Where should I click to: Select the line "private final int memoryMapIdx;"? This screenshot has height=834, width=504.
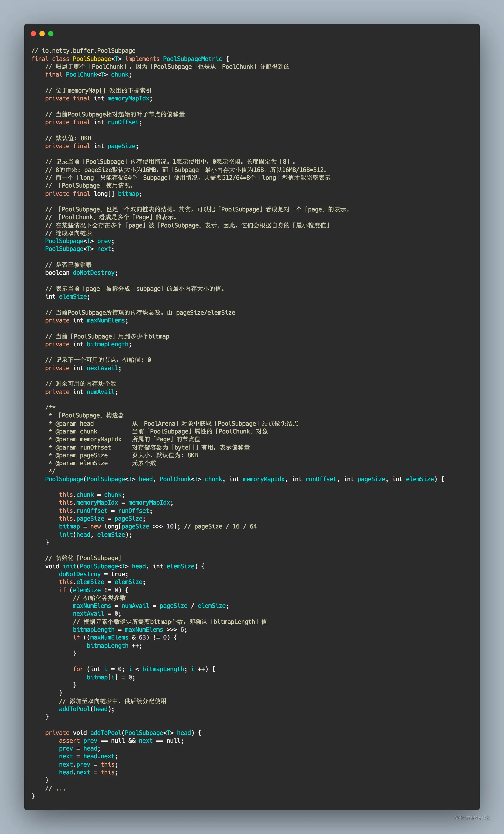click(99, 98)
